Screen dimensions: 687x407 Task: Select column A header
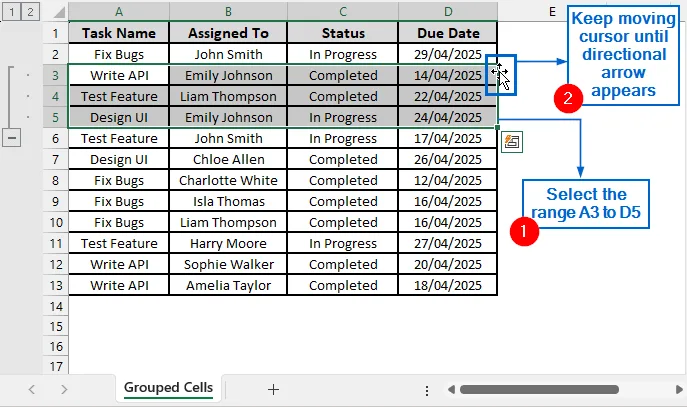[119, 12]
